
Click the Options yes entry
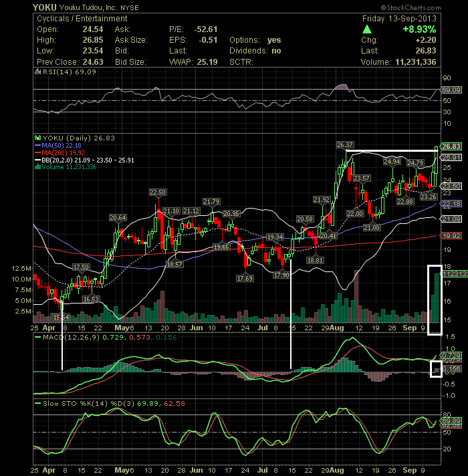255,40
